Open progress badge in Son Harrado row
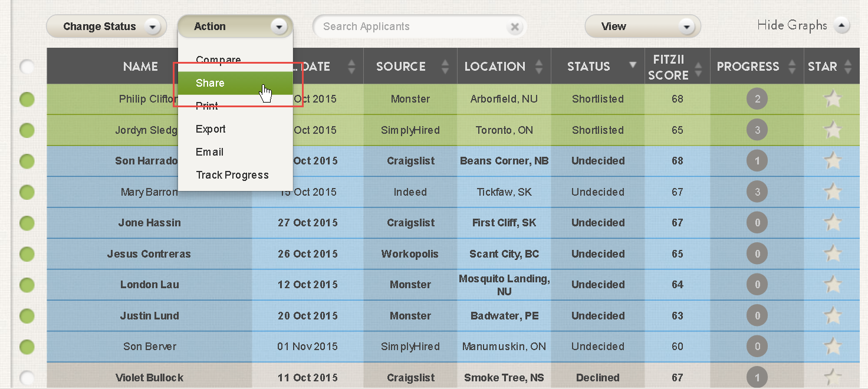 (x=757, y=161)
